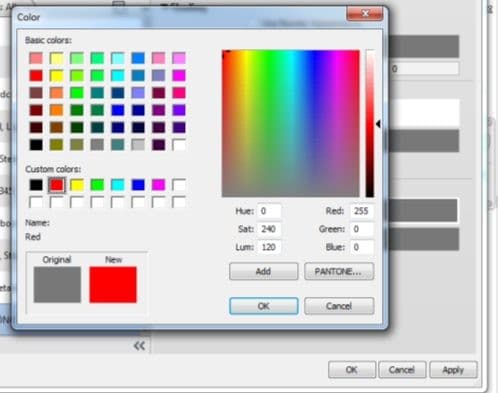Screen dimensions: 498x393
Task: Select medium gray swatch in Basic colors
Action: pos(97,145)
